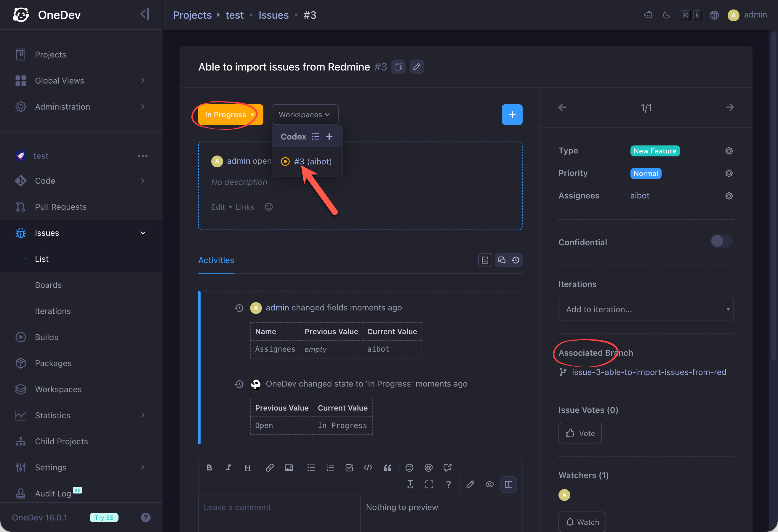
Task: Insert an image in comment editor
Action: click(x=289, y=467)
